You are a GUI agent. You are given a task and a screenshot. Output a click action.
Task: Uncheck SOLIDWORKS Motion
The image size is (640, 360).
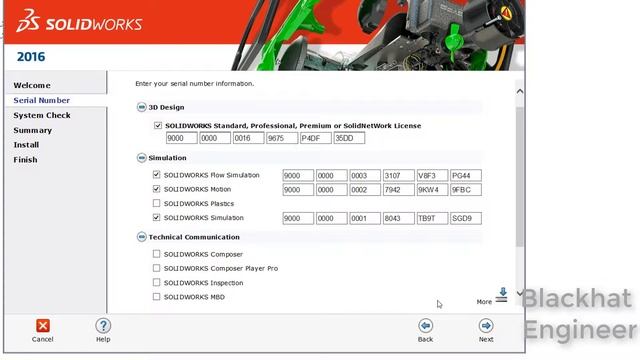tap(156, 189)
